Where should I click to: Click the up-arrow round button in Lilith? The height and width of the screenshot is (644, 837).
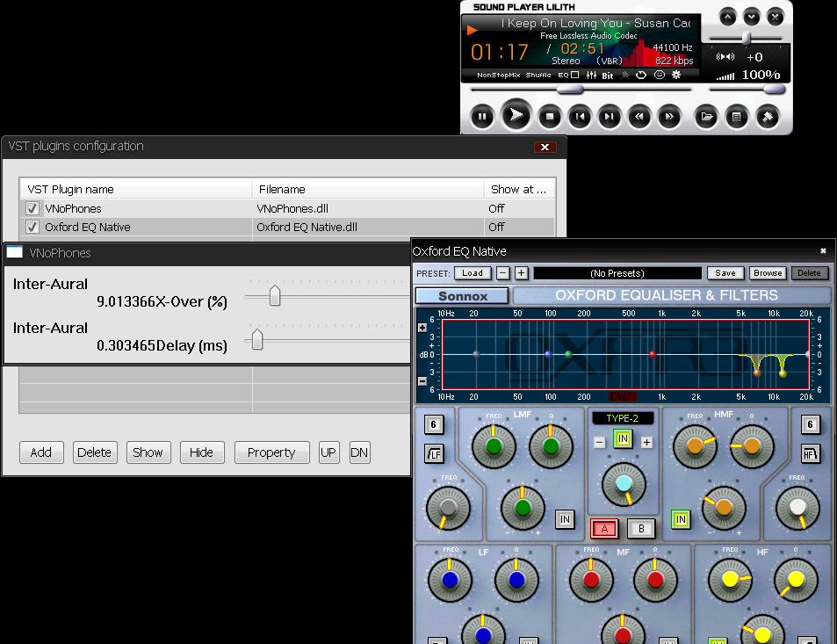point(727,17)
